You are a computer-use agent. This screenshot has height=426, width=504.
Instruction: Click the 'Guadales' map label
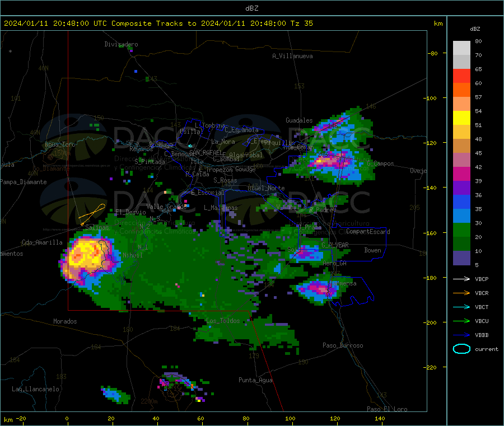[299, 120]
